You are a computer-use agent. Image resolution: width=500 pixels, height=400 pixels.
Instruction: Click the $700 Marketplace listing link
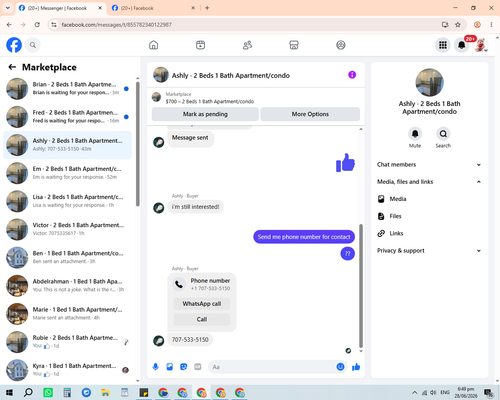(x=210, y=101)
